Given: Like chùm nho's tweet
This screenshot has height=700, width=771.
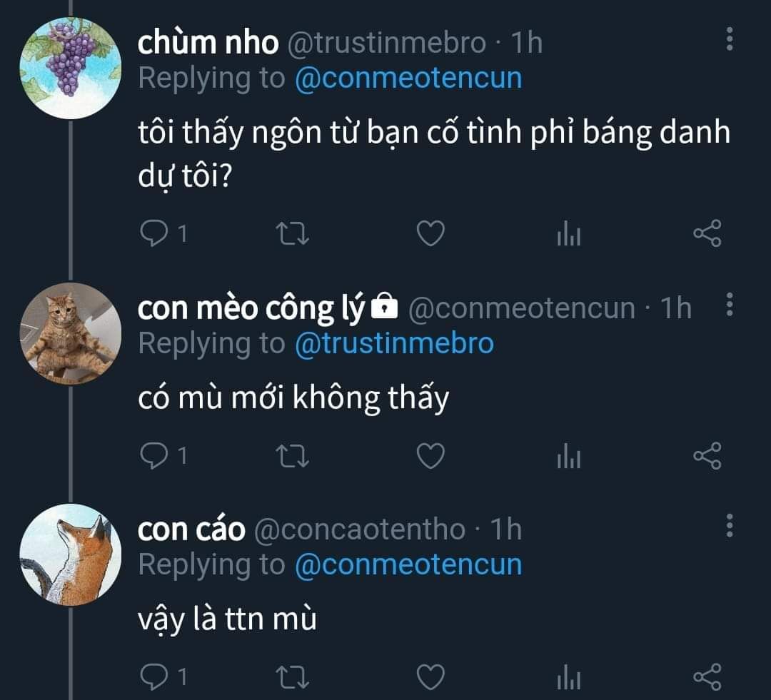Looking at the screenshot, I should pyautogui.click(x=430, y=233).
